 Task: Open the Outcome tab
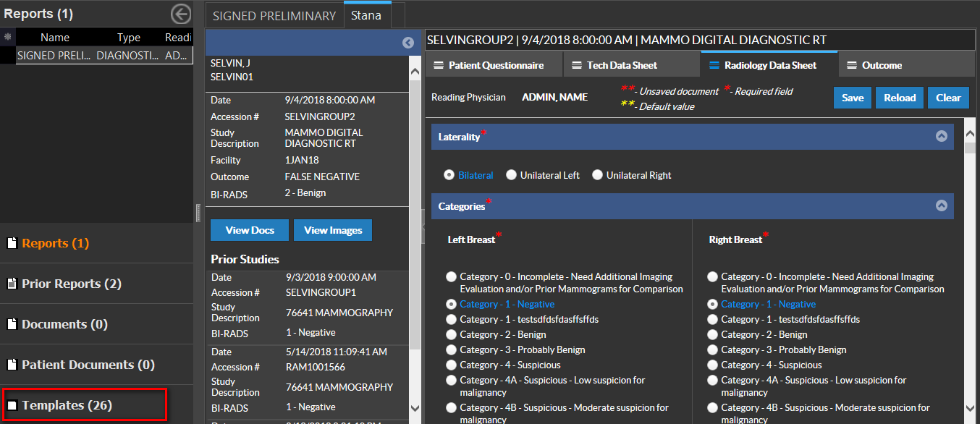pyautogui.click(x=881, y=65)
